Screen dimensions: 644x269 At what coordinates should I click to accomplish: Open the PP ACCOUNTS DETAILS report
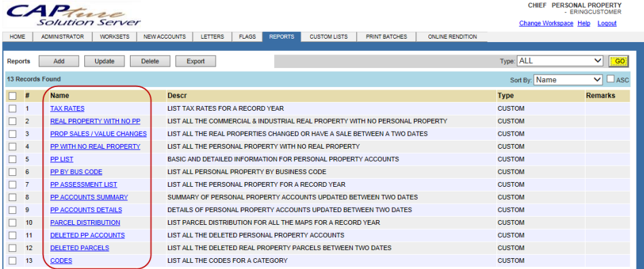[x=86, y=210]
